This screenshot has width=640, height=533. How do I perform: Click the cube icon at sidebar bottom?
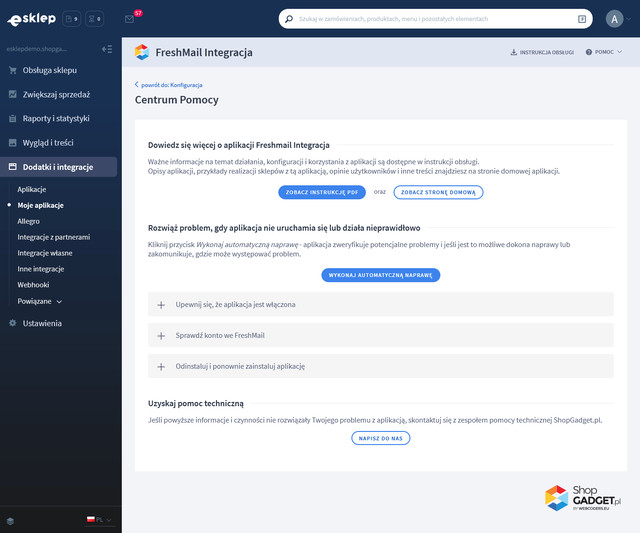[x=10, y=520]
